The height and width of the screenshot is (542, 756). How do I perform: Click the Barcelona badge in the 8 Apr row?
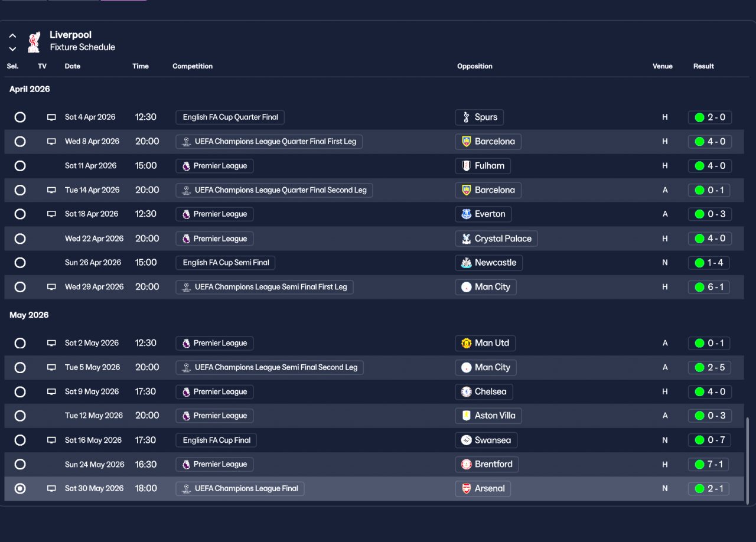pyautogui.click(x=467, y=142)
